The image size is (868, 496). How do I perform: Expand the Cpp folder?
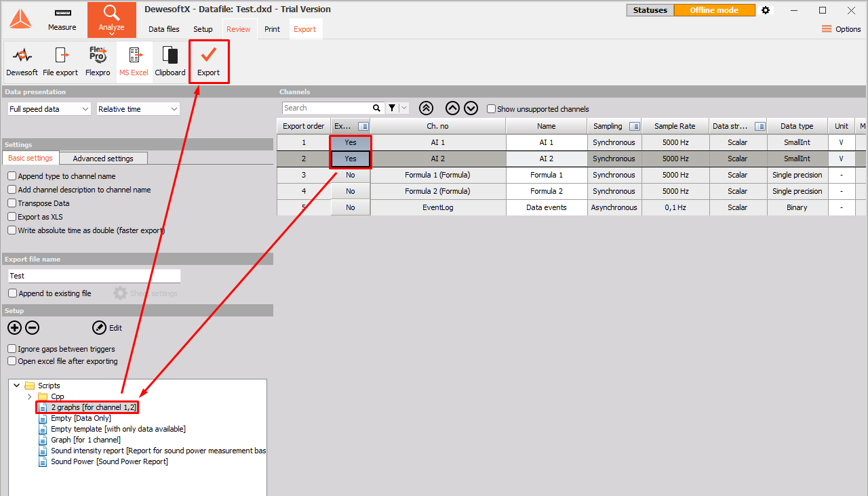point(29,396)
